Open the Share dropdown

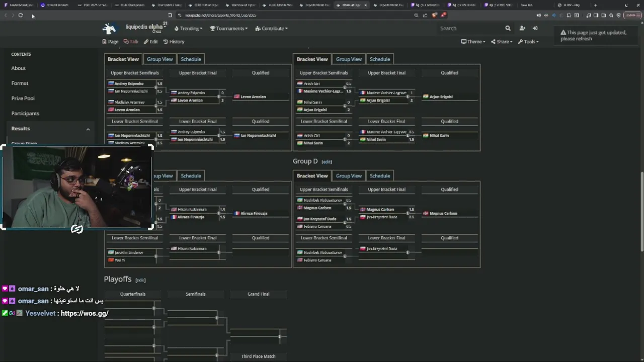pos(502,42)
